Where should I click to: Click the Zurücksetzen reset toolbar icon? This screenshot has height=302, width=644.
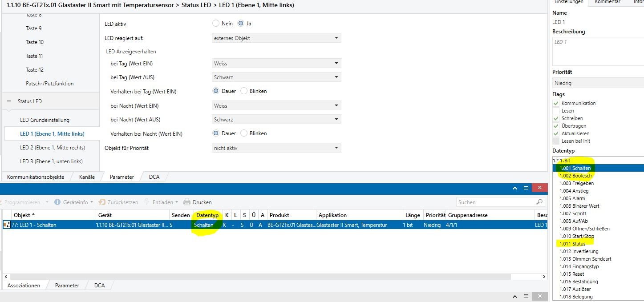[102, 202]
